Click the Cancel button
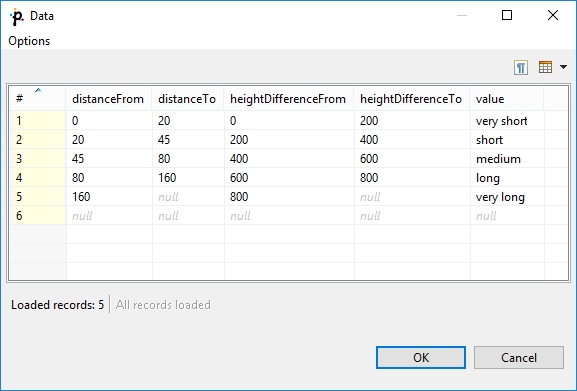 click(518, 357)
